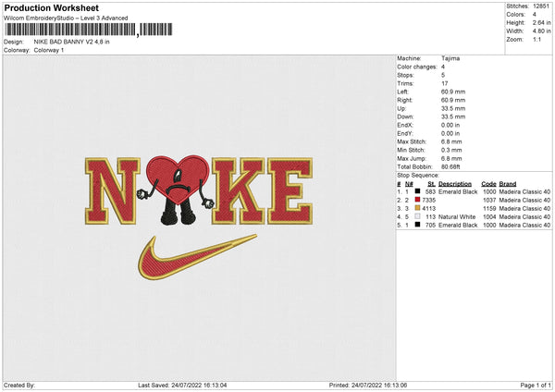The height and width of the screenshot is (392, 555).
Task: Click the Height value '2.64 in'
Action: pos(541,22)
